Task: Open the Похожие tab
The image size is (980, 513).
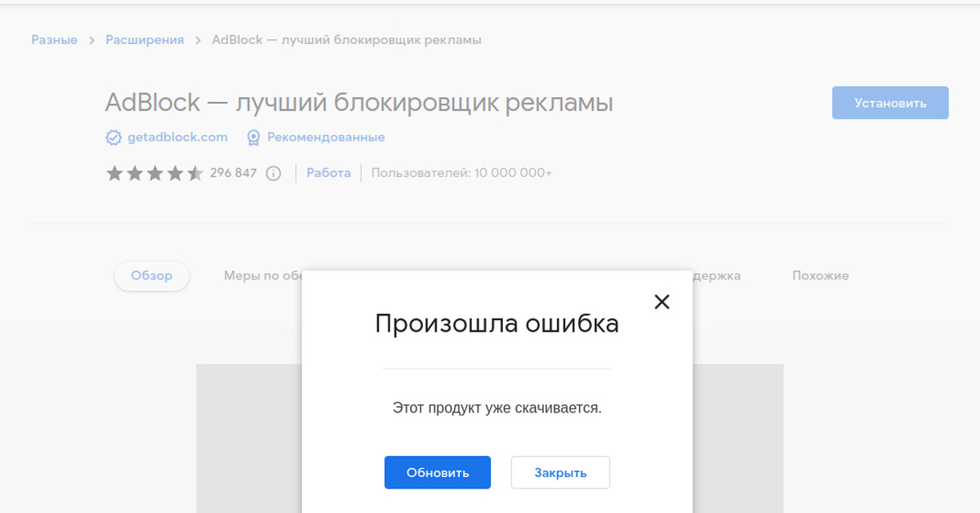Action: coord(819,276)
